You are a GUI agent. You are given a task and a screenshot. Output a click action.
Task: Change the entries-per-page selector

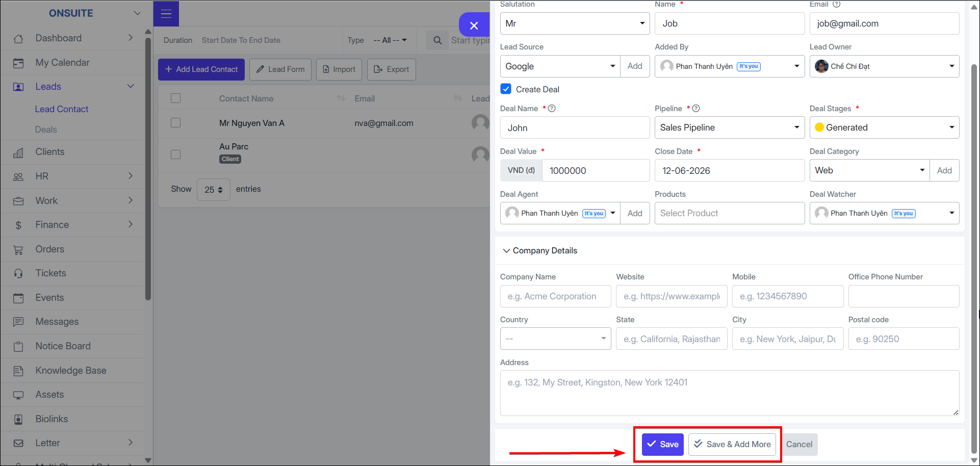click(214, 190)
